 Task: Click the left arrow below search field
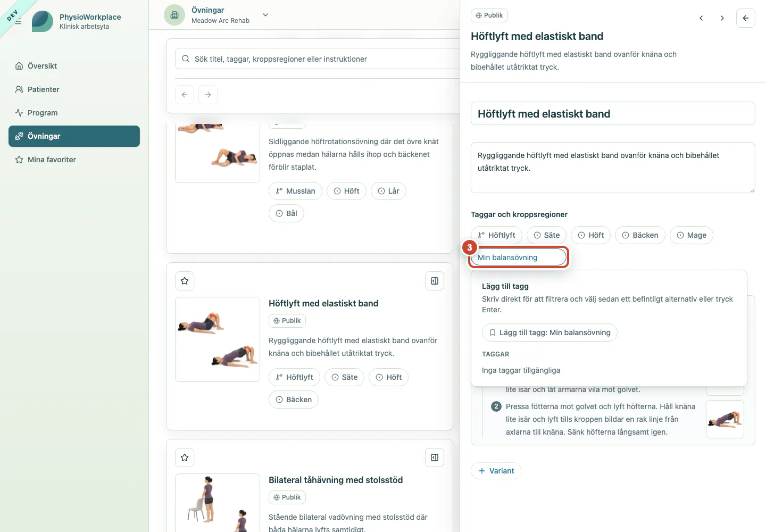(x=185, y=95)
